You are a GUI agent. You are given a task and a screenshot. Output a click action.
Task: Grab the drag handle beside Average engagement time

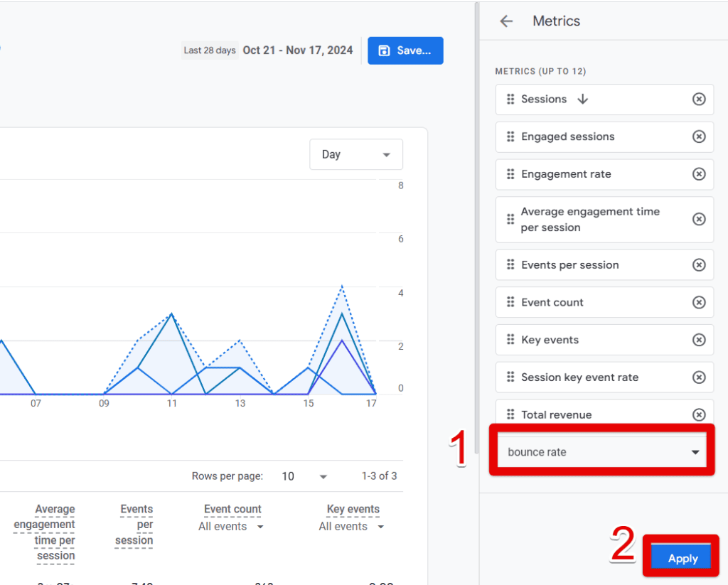[x=510, y=219]
